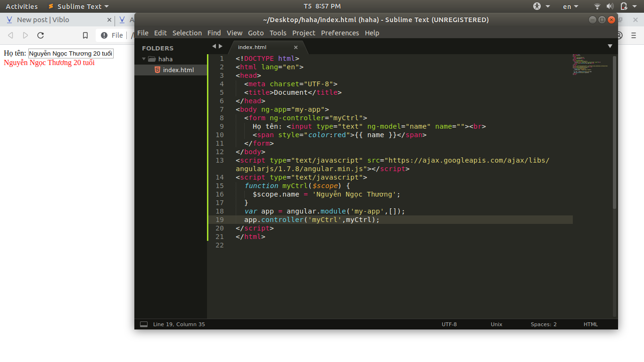Switch to the New post | Viblo tab
644x362 pixels.
pyautogui.click(x=43, y=20)
